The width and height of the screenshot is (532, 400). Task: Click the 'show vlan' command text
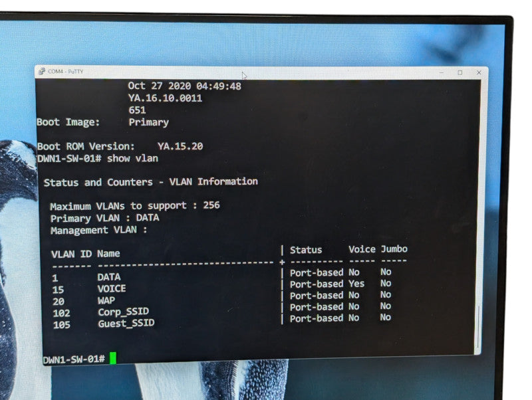(x=132, y=158)
